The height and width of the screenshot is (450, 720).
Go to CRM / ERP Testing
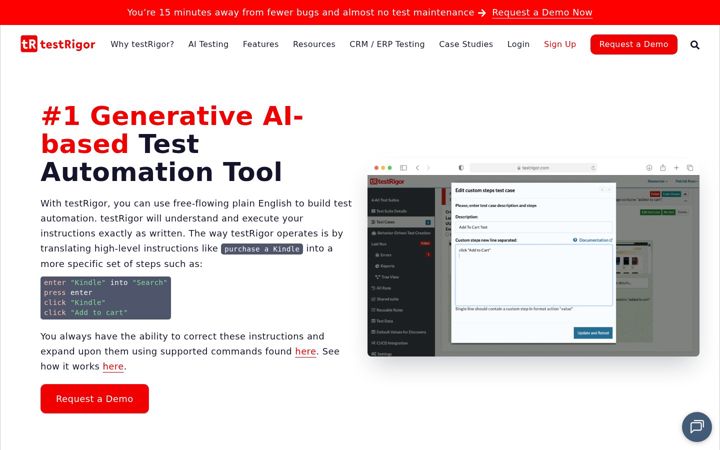click(387, 44)
